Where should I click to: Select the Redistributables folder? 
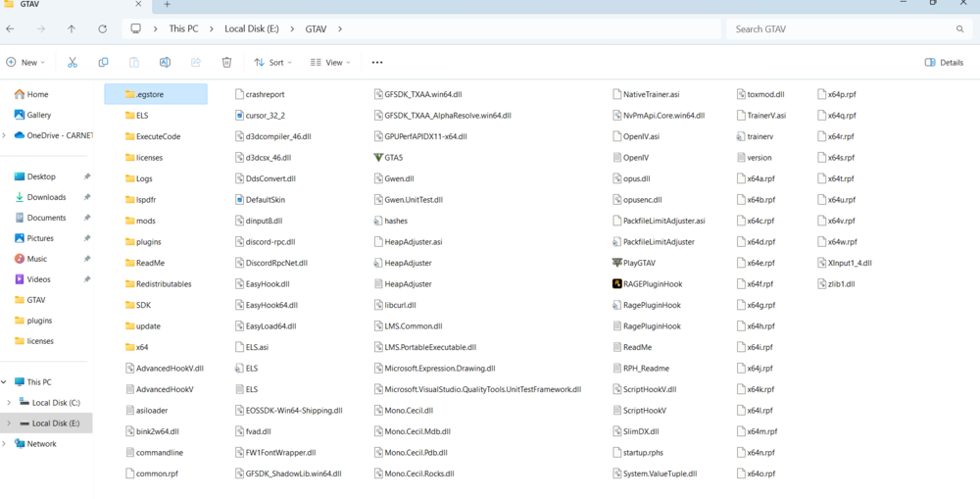(158, 284)
